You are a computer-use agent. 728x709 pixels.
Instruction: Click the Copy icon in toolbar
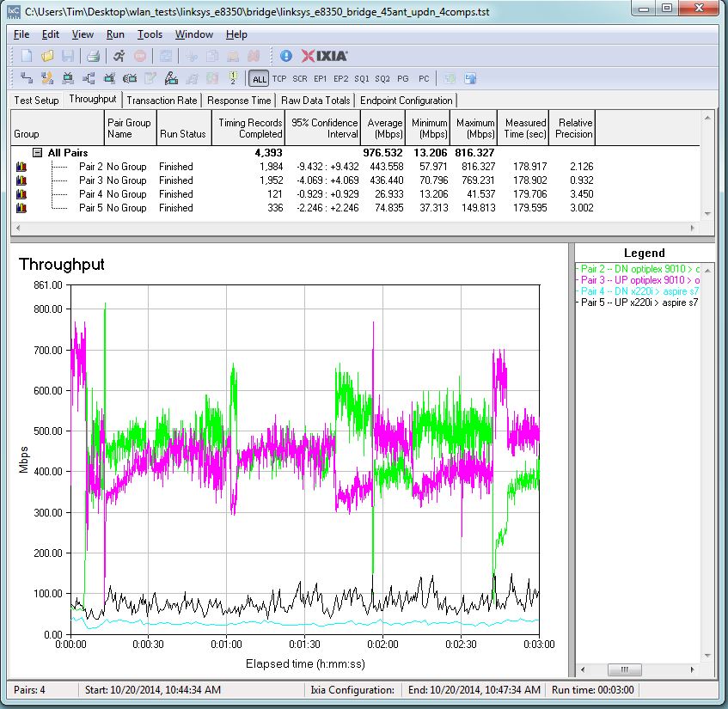[x=212, y=56]
